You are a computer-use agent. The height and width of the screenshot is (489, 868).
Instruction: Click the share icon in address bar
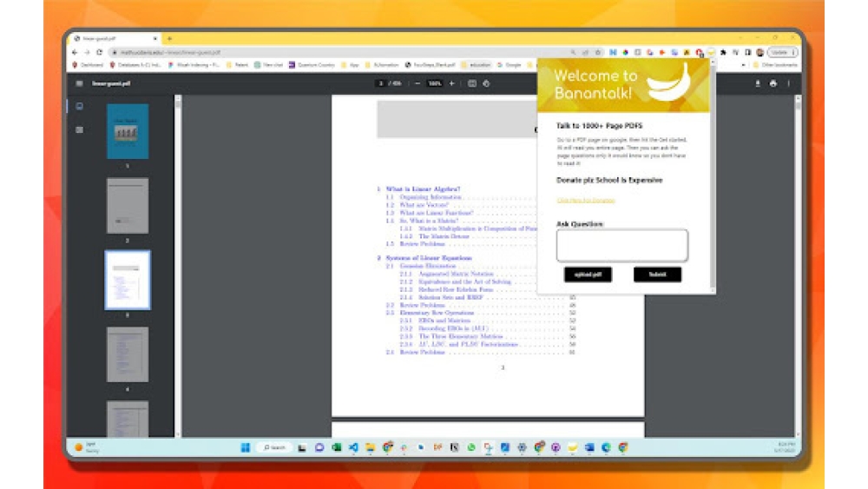pos(585,52)
